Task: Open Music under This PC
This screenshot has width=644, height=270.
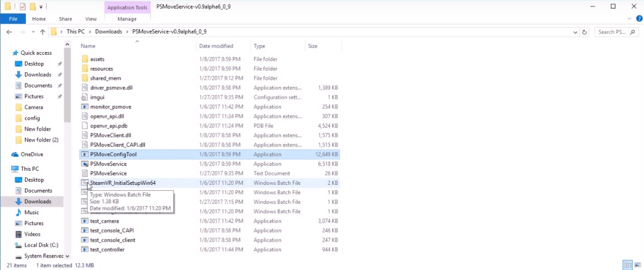Action: pyautogui.click(x=31, y=212)
